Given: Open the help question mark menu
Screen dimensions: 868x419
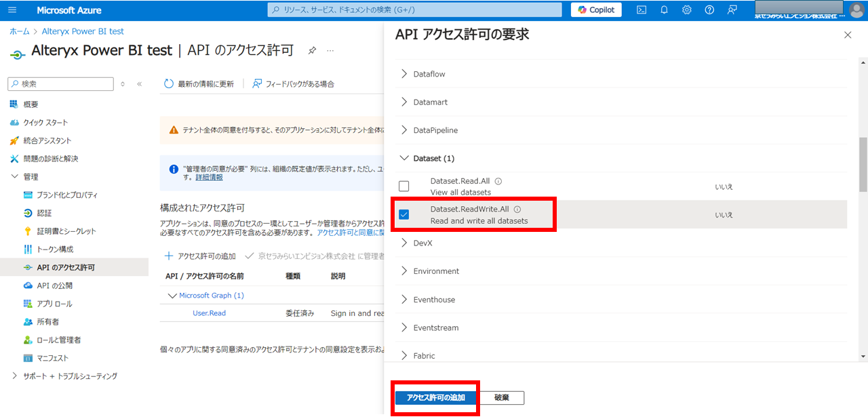Looking at the screenshot, I should click(709, 10).
